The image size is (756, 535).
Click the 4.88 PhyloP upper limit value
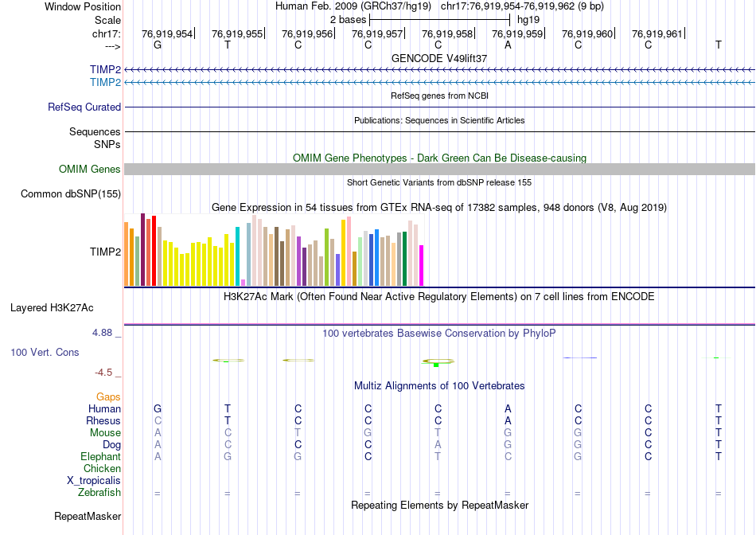coord(102,333)
